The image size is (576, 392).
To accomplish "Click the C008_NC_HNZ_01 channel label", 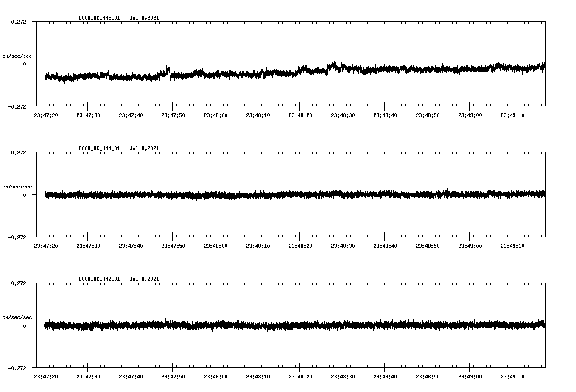I will click(x=98, y=279).
